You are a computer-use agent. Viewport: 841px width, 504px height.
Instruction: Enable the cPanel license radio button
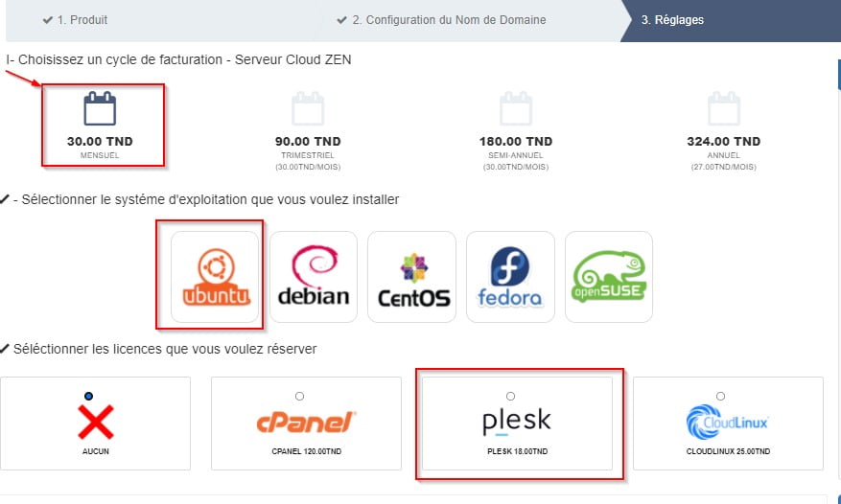(x=300, y=396)
